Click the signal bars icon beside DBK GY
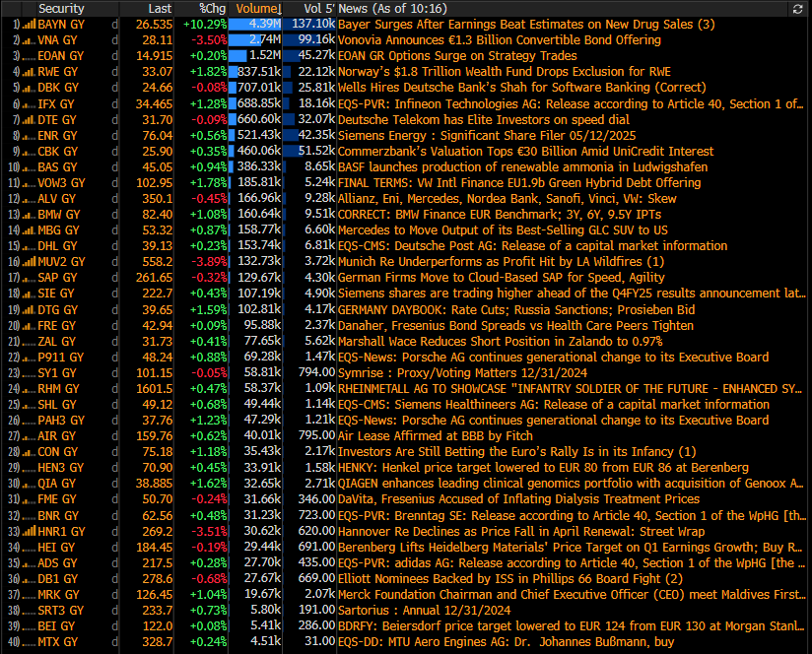Viewport: 812px width, 654px height. [29, 88]
